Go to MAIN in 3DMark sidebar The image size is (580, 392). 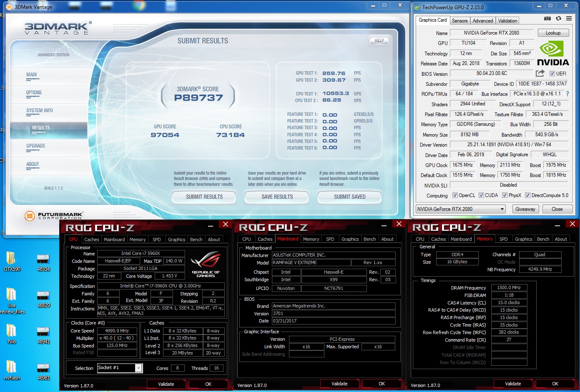[x=32, y=75]
